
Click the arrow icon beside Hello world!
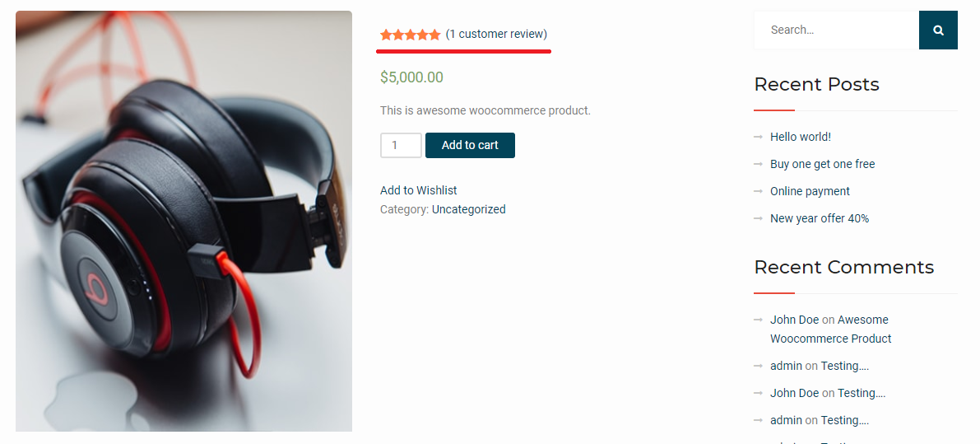(758, 137)
